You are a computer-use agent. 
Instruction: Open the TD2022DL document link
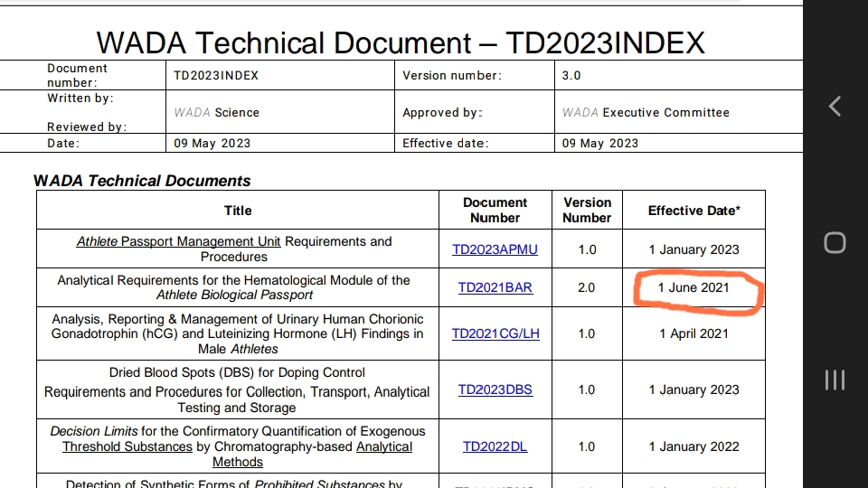coord(495,446)
